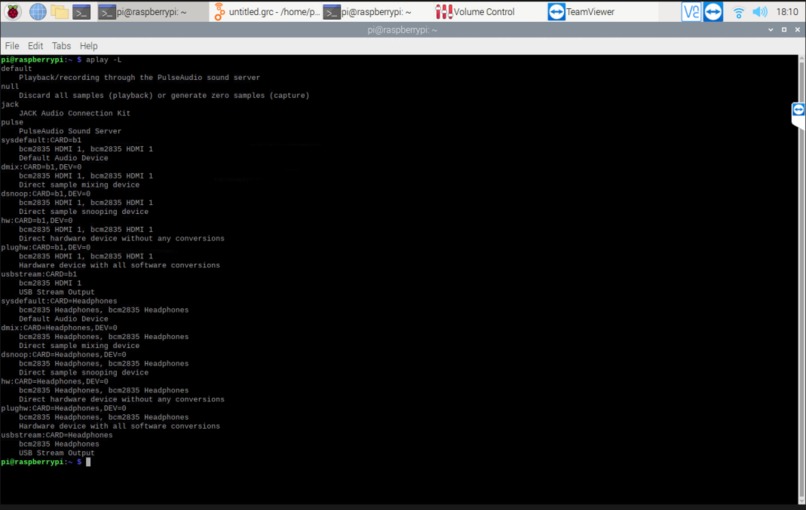Click 'hw:CARD=Headphones,DEV=0' line
Viewport: 806px width, 510px height.
(54, 381)
